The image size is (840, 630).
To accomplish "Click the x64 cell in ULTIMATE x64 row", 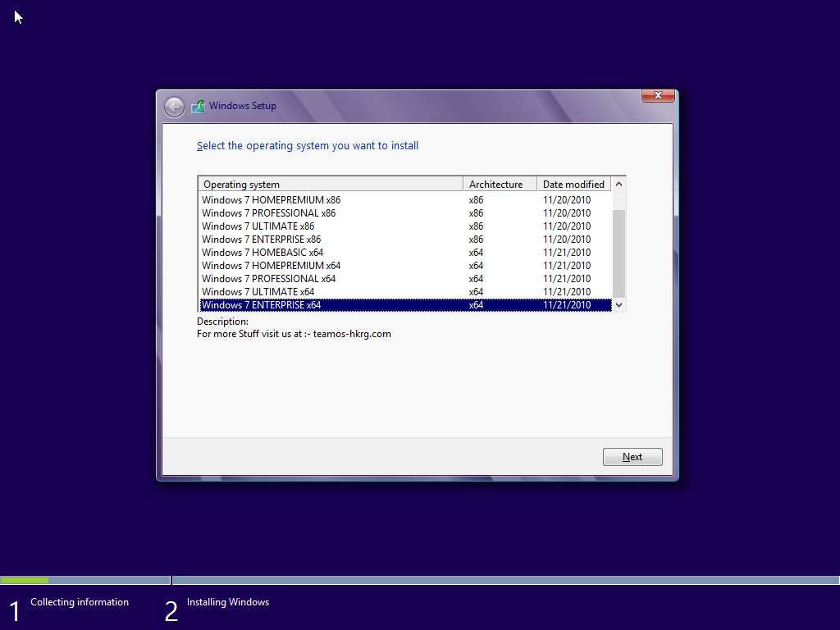I will pos(476,292).
